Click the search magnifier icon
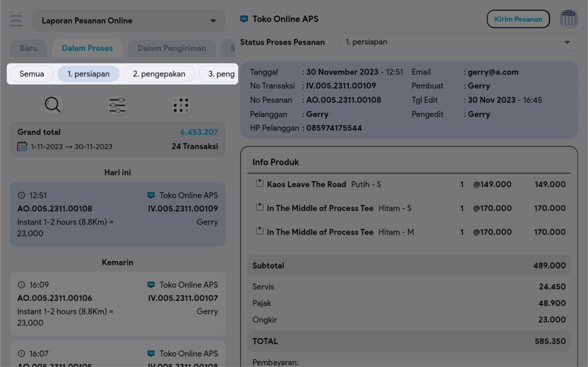Screen dimensions: 588x367 [53, 105]
